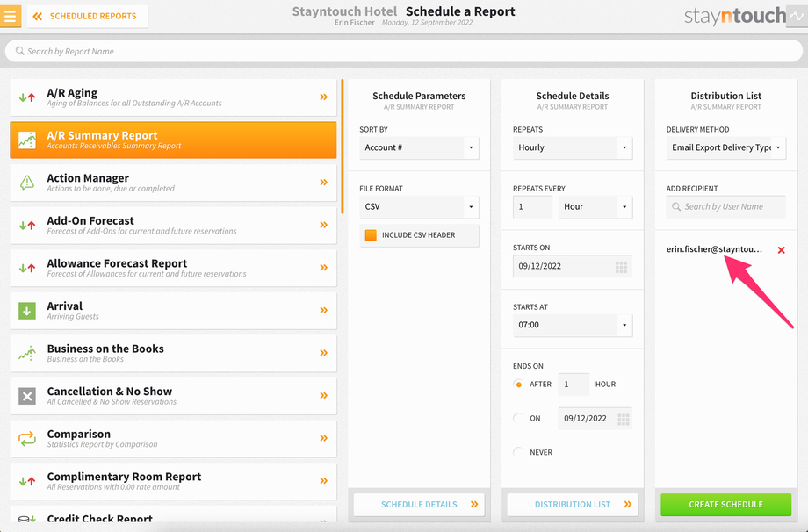The image size is (808, 532).
Task: Select the Action Manager report row
Action: [173, 183]
